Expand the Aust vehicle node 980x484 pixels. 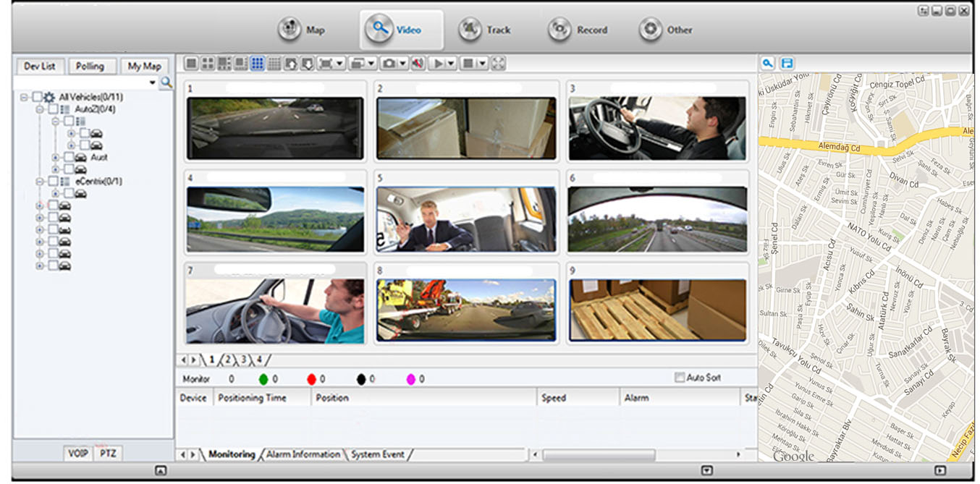(x=56, y=157)
